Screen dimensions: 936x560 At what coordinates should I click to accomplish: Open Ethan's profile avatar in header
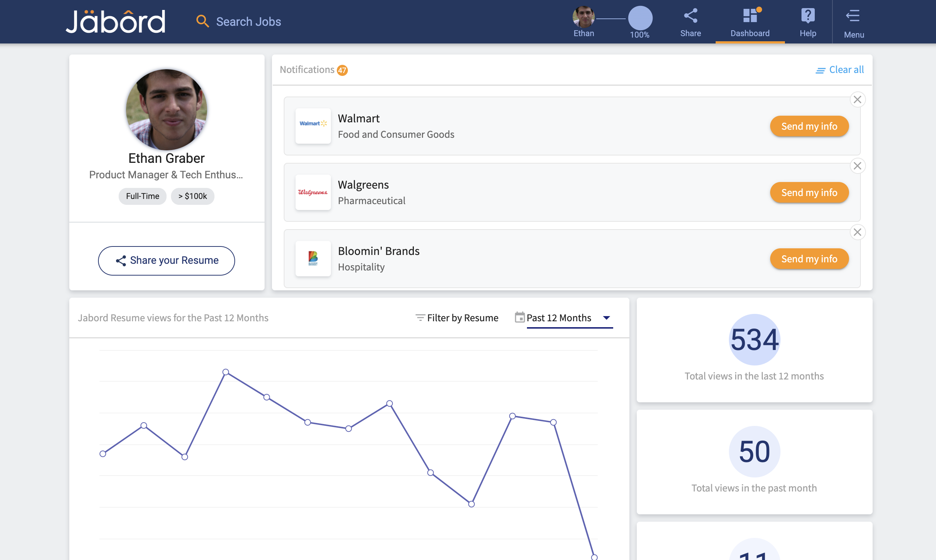(583, 17)
